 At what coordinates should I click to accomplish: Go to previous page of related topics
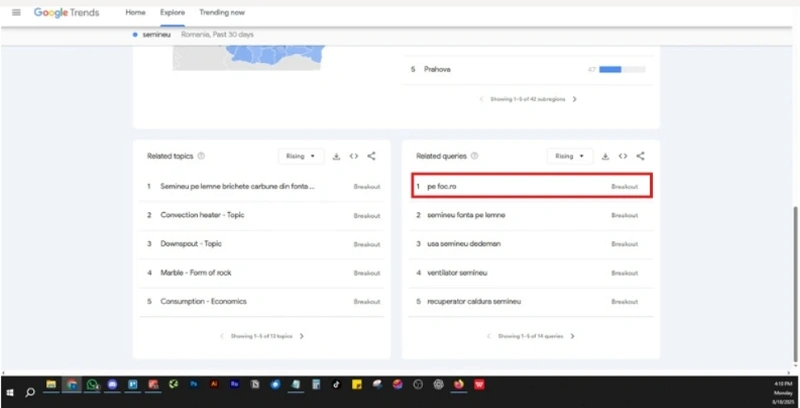[x=222, y=336]
